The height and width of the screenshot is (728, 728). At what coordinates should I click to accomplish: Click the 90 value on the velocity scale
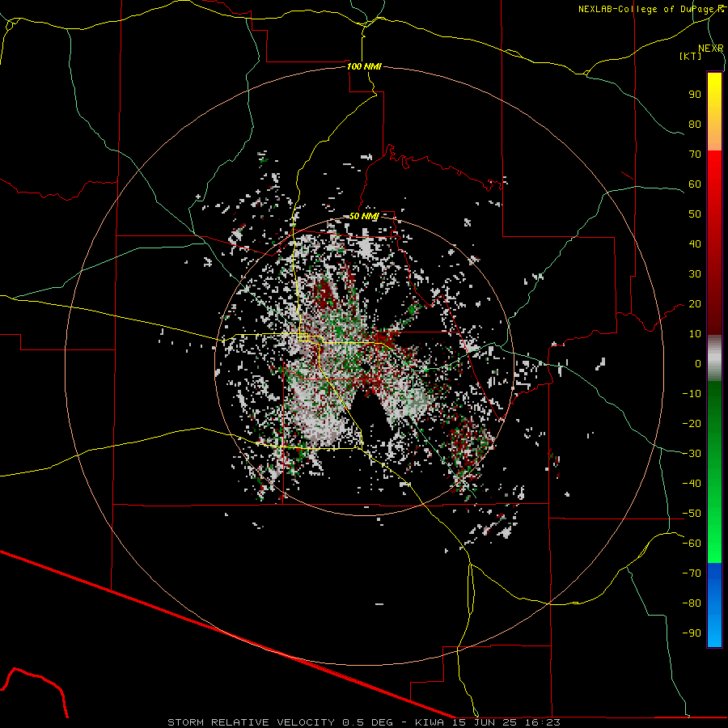[695, 95]
